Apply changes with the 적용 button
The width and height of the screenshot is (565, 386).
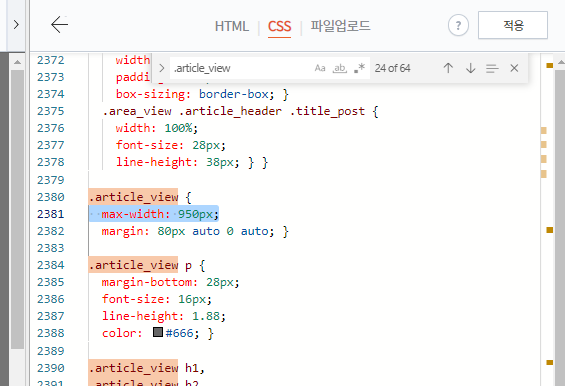point(513,25)
